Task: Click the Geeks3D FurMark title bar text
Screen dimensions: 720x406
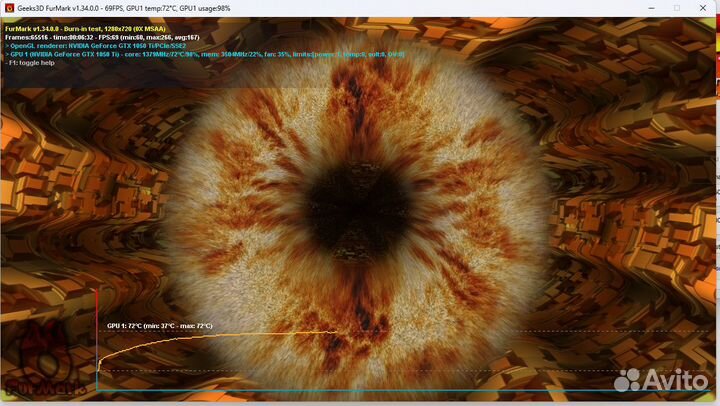Action: click(x=130, y=7)
